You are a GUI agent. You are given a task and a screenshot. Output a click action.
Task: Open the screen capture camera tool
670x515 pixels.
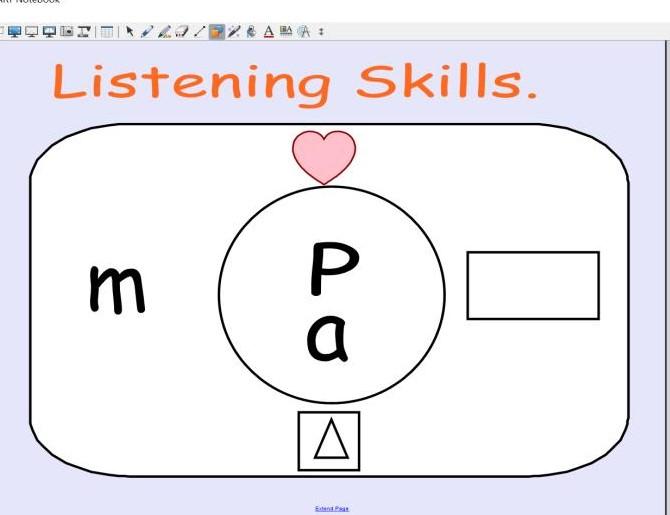point(67,32)
